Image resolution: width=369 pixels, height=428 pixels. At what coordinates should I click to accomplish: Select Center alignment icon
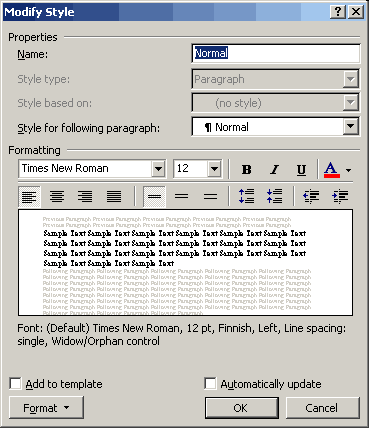(x=57, y=196)
